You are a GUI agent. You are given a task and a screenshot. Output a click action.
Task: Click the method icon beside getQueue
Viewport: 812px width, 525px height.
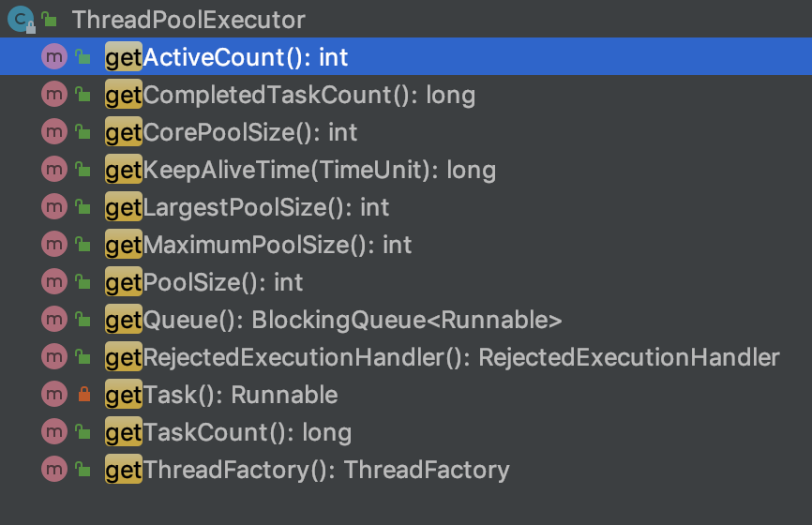(x=54, y=320)
